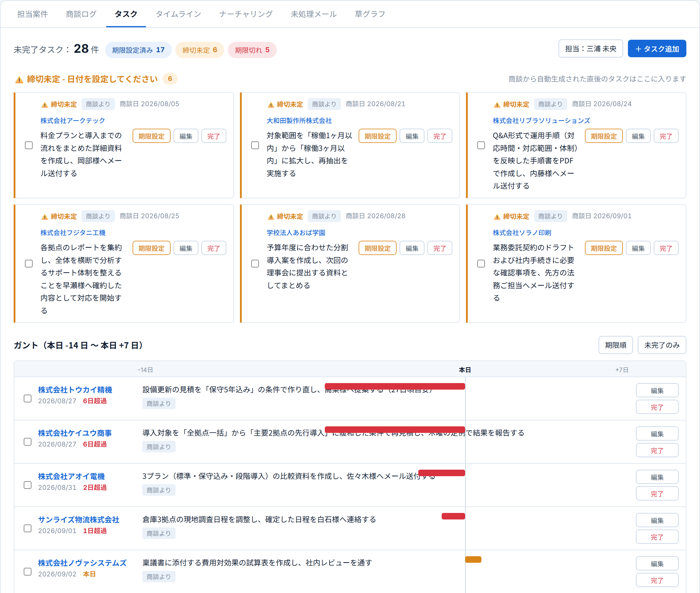
Task: Click the 本日 marker in gantt header
Action: [465, 370]
